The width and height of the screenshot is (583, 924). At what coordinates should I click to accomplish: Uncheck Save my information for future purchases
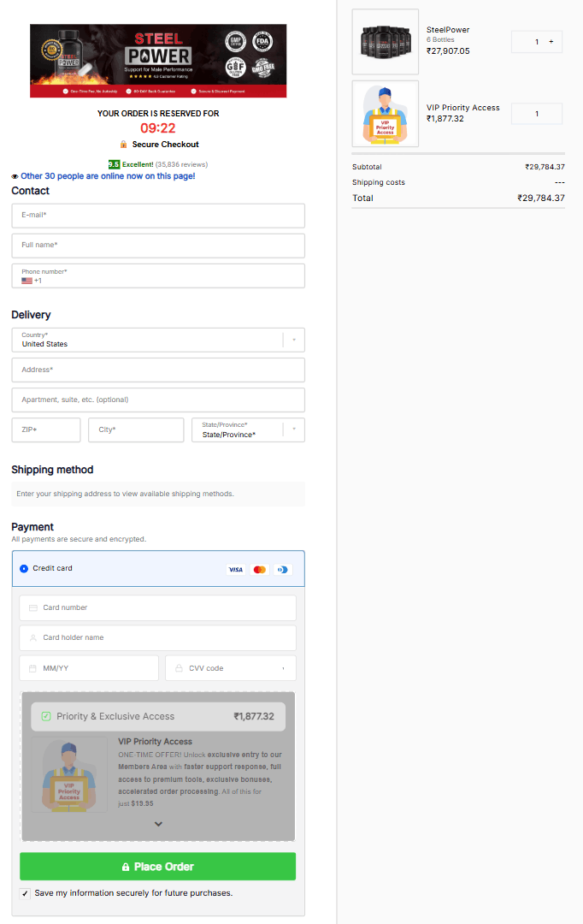pyautogui.click(x=25, y=893)
